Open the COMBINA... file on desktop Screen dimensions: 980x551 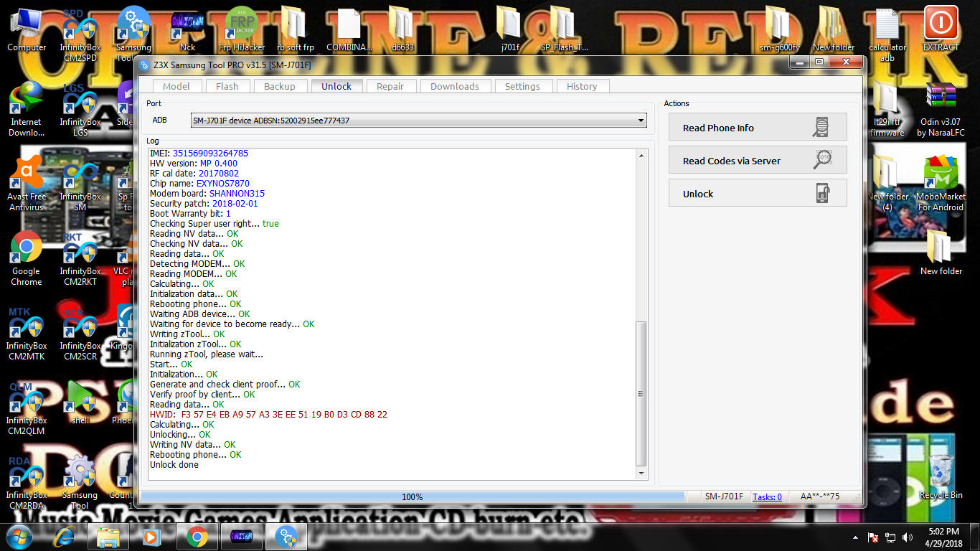(349, 29)
